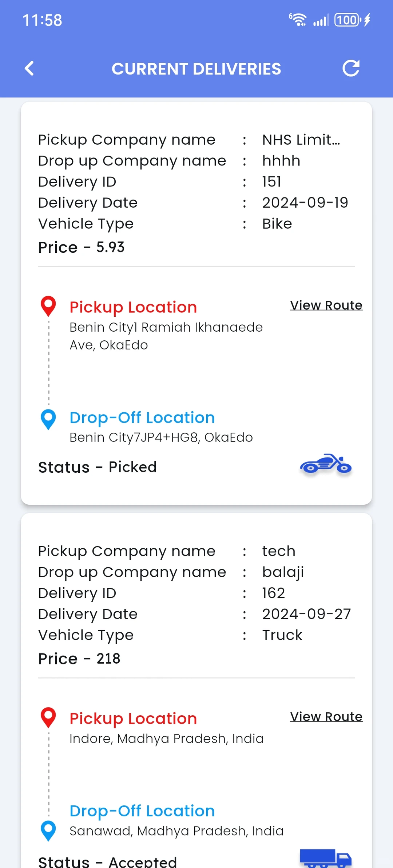Screen dimensions: 393x868
Task: Tap the Current Deliveries title
Action: pos(196,69)
